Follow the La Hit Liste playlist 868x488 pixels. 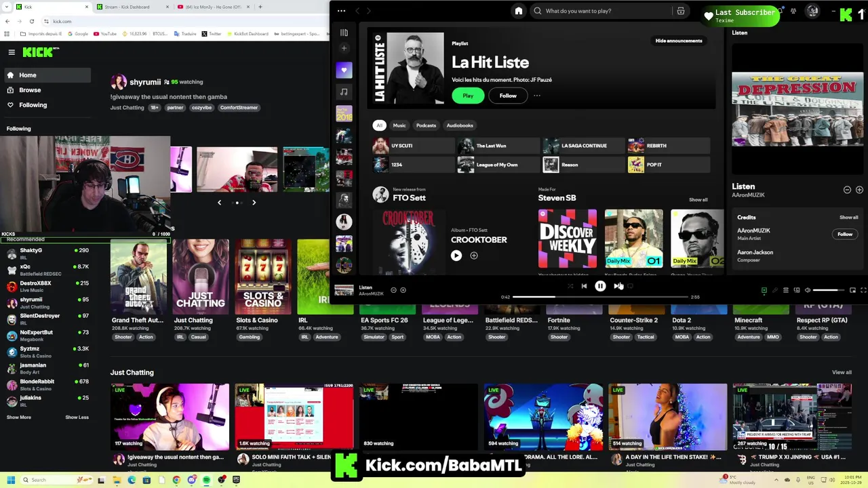508,96
